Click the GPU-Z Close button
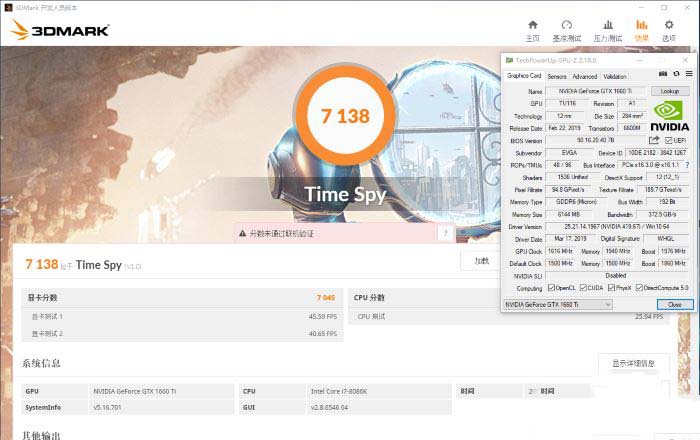 click(675, 304)
